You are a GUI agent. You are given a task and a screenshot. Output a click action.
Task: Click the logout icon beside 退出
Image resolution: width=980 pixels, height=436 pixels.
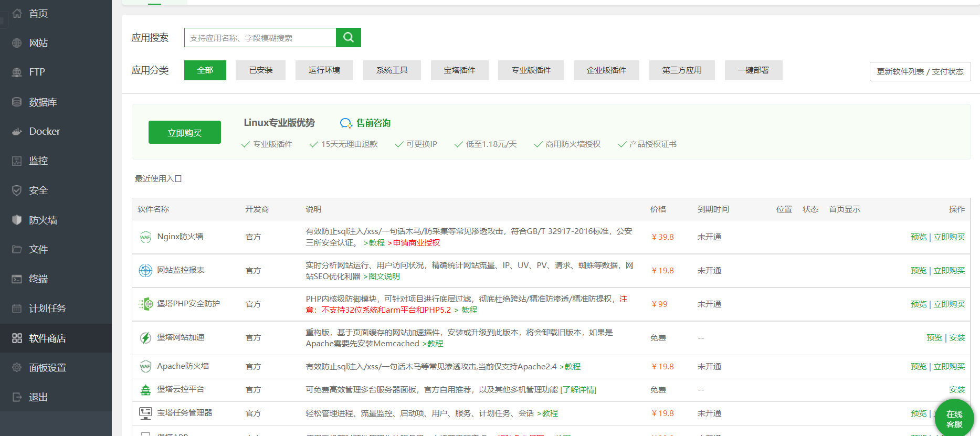(17, 397)
